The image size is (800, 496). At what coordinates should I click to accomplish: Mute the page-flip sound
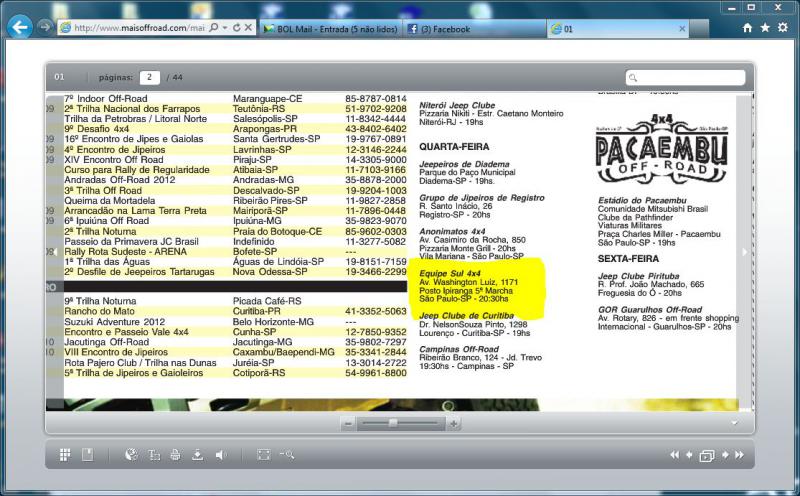coord(220,455)
